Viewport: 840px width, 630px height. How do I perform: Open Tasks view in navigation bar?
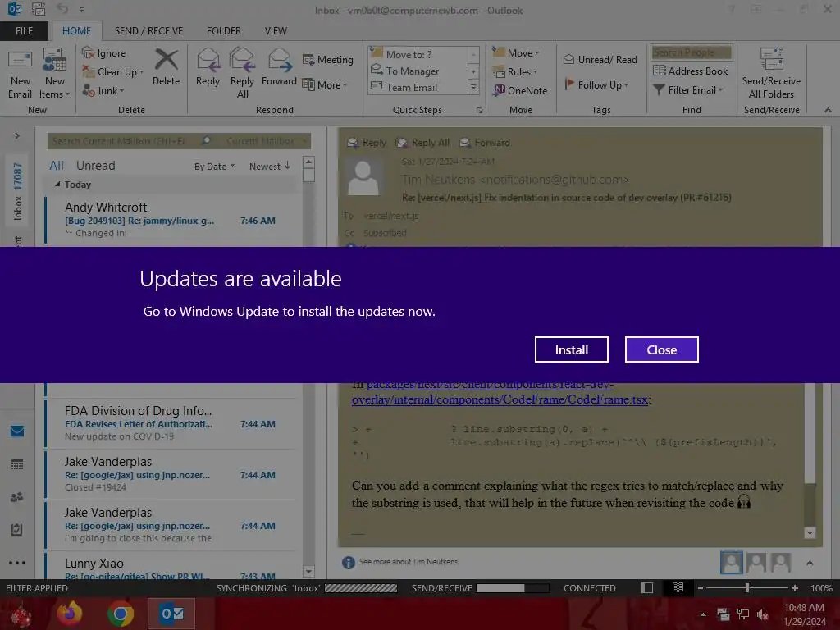point(17,530)
